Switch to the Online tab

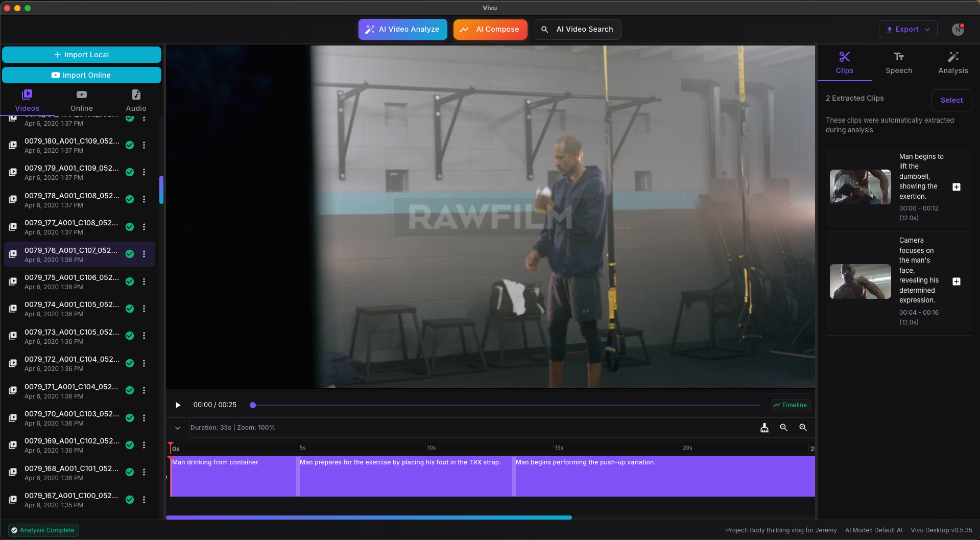point(82,101)
